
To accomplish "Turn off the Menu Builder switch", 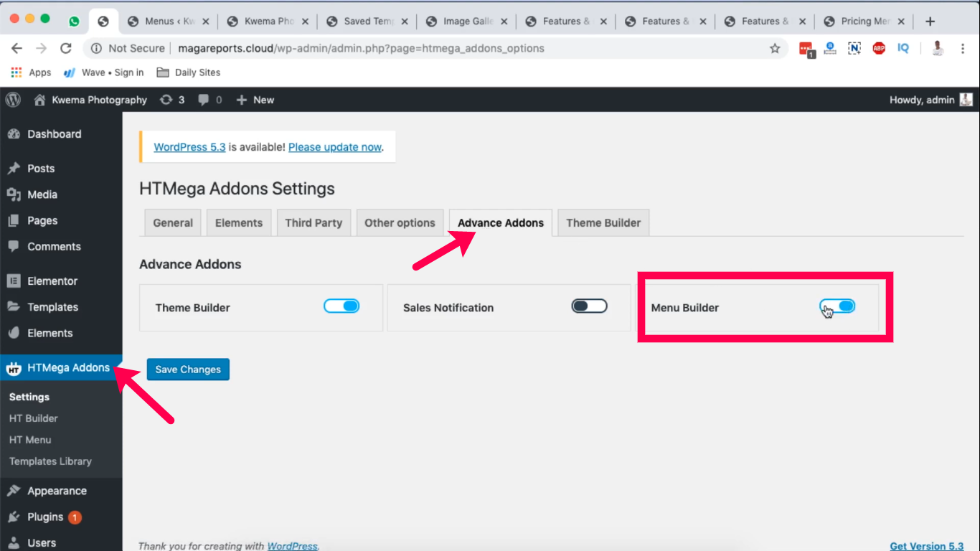I will tap(837, 306).
